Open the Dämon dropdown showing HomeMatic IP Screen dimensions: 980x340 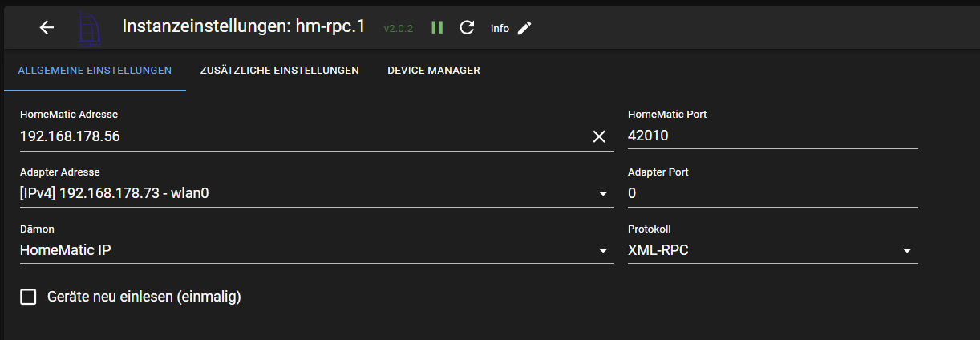603,252
